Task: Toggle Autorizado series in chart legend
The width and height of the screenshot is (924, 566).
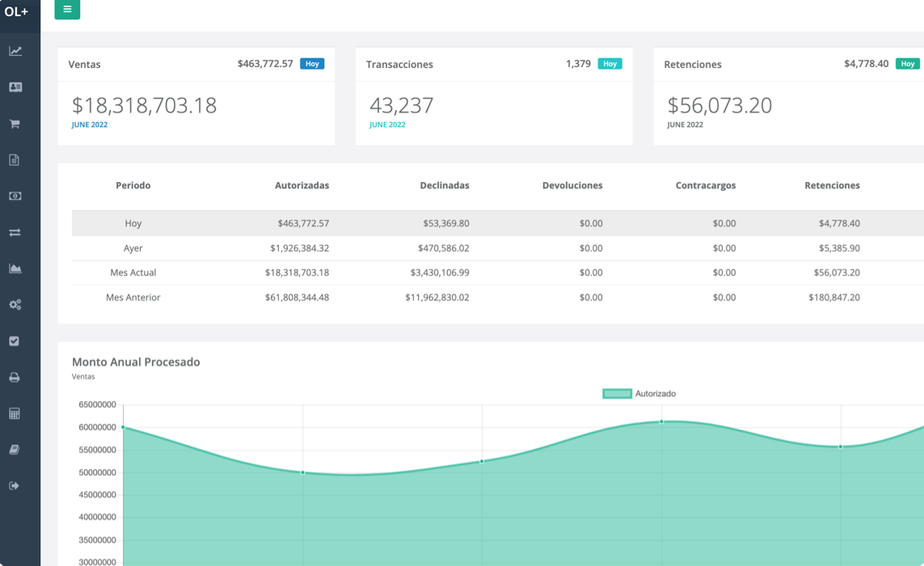Action: coord(639,394)
